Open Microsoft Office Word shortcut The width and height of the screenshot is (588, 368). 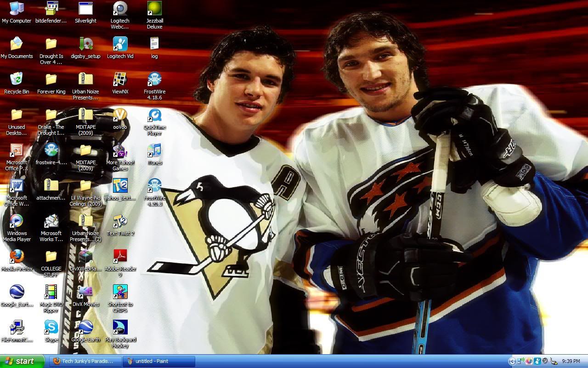17,193
